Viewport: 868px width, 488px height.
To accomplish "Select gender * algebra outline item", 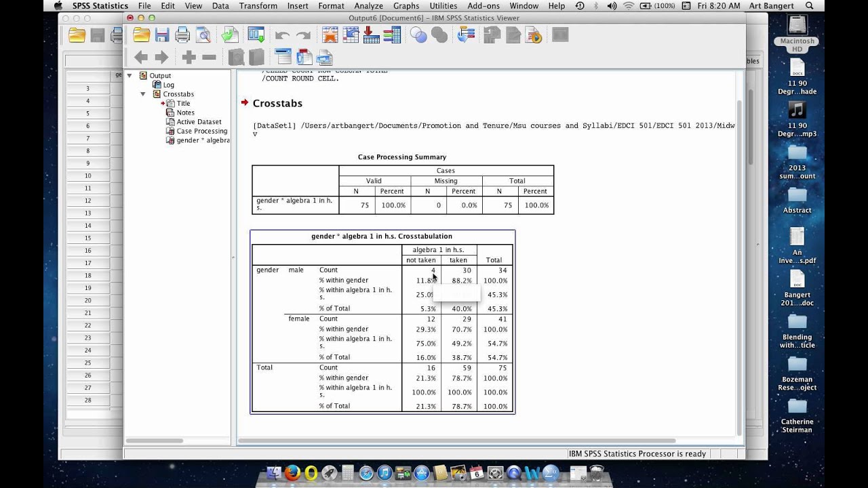I will coord(203,140).
